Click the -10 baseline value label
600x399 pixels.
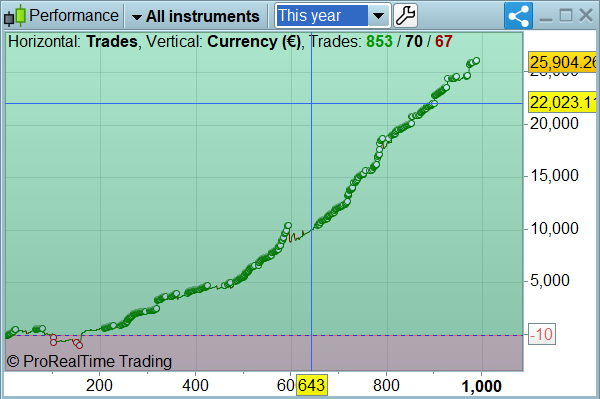542,334
